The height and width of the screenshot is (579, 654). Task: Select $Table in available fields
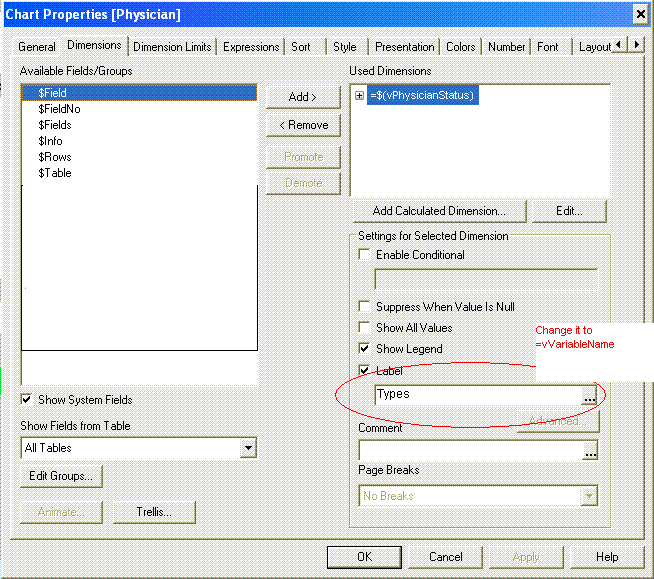tap(139, 173)
